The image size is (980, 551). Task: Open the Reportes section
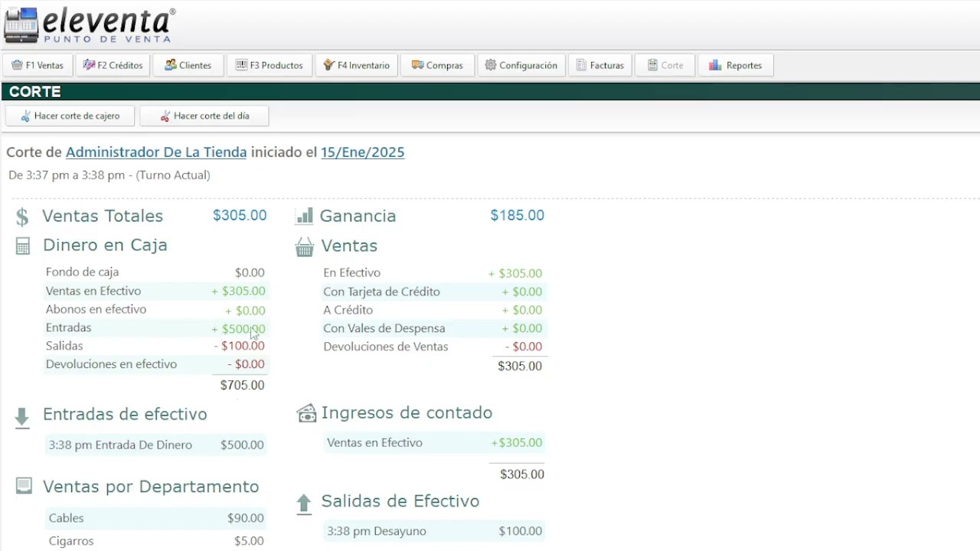coord(735,65)
